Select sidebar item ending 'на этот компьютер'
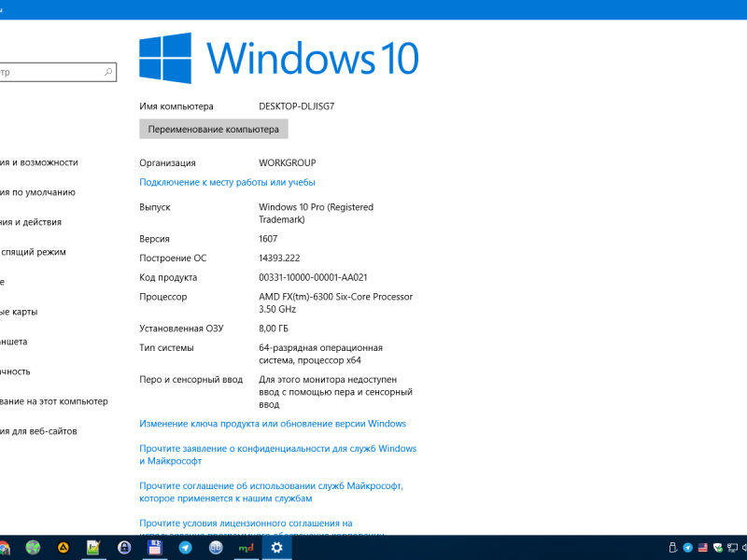The image size is (747, 560). click(x=54, y=401)
